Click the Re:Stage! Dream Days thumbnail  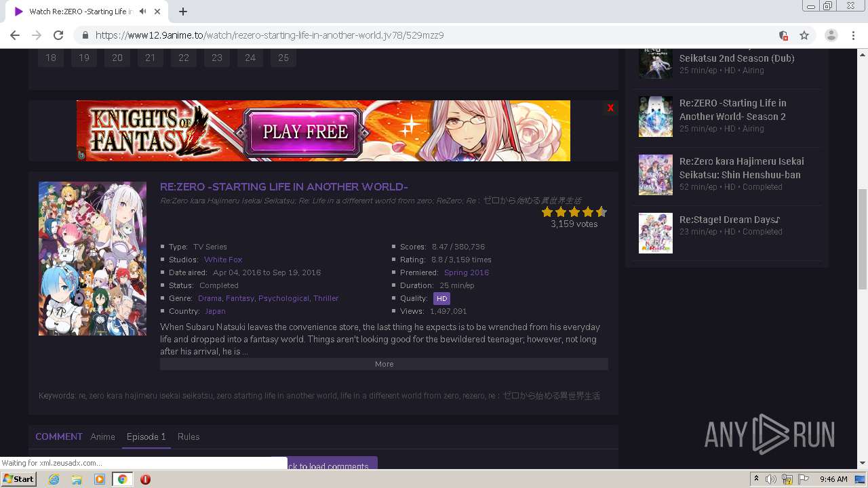tap(656, 233)
